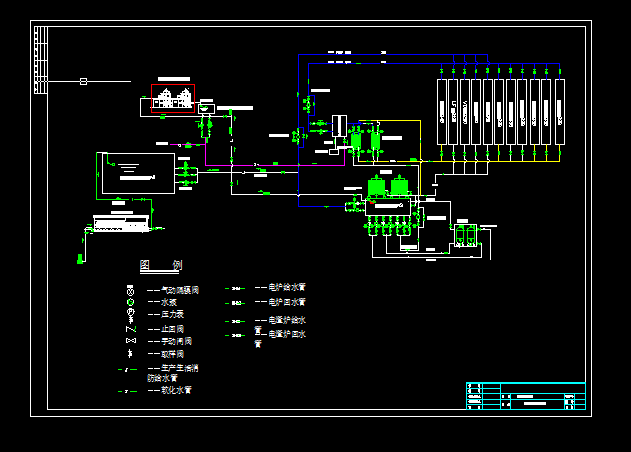The image size is (631, 452).
Task: Select the pair of large green tanks
Action: click(x=388, y=187)
